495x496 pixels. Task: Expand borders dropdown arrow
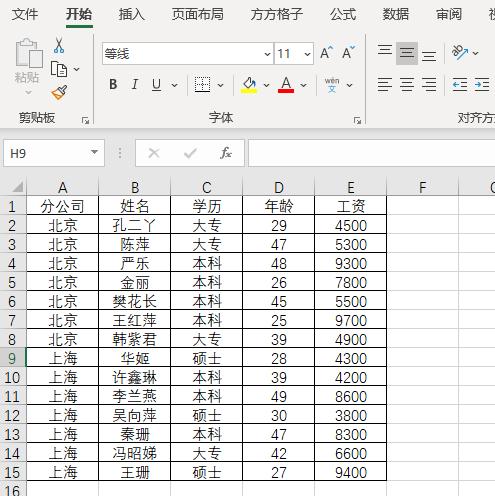220,85
